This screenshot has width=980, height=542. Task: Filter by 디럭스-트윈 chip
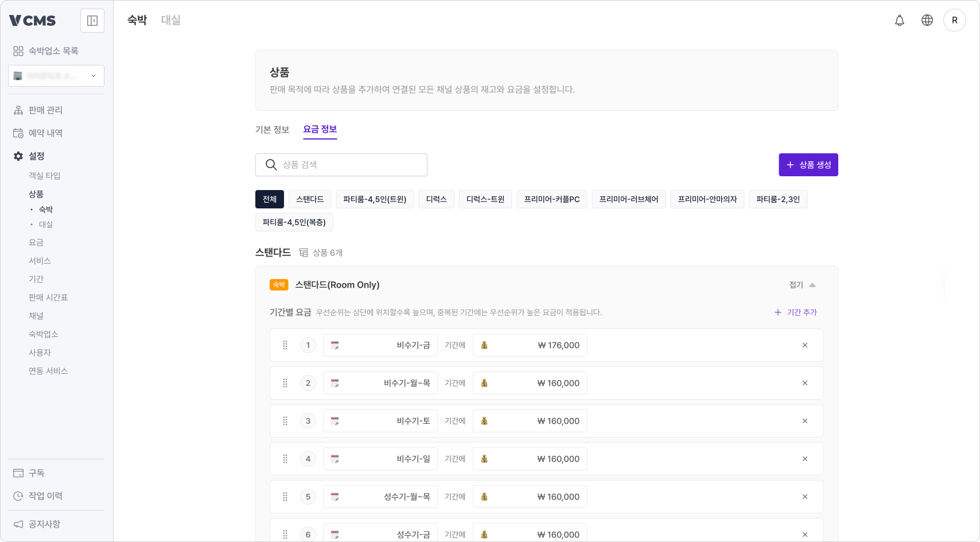pos(485,199)
